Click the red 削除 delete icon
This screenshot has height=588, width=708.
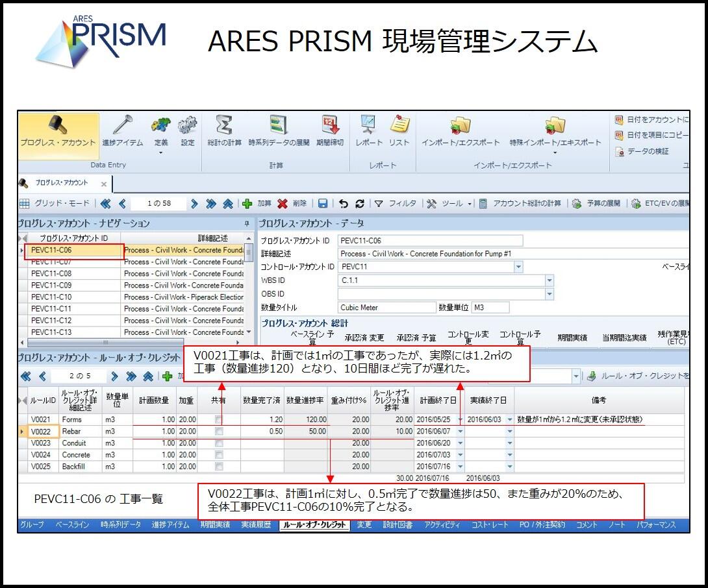tap(283, 204)
